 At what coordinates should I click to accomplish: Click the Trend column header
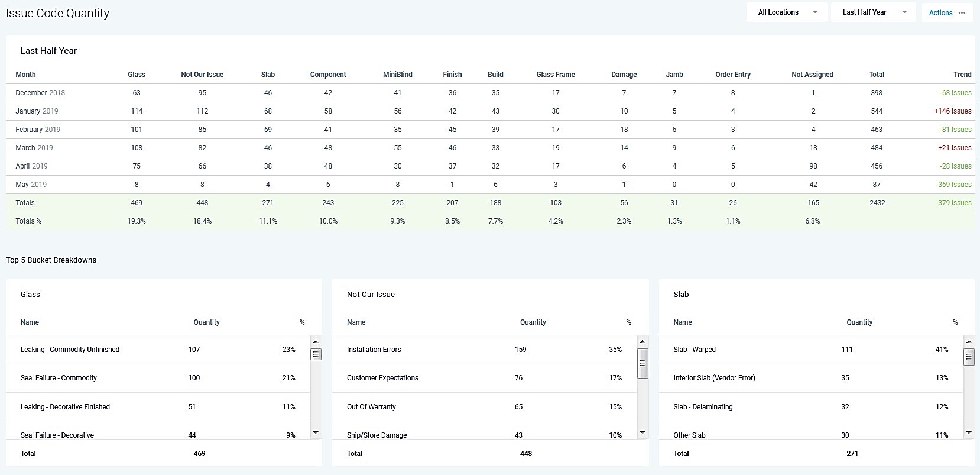[962, 75]
